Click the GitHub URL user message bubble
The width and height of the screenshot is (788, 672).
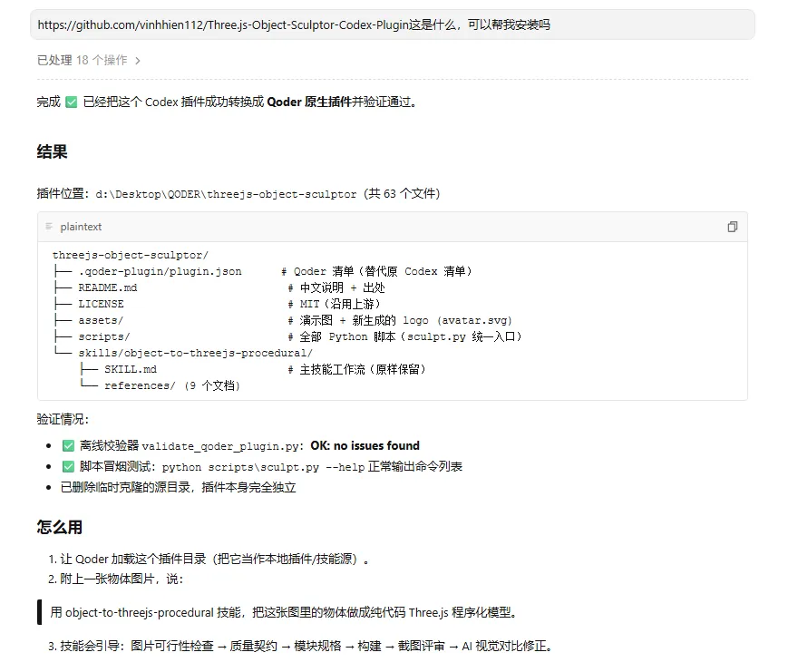pyautogui.click(x=393, y=24)
